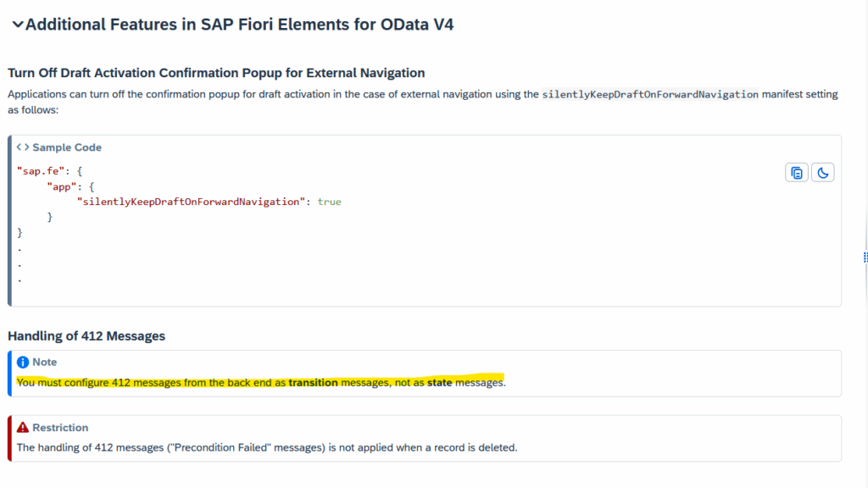Click the '"app": {' code line
868x488 pixels.
(x=71, y=186)
